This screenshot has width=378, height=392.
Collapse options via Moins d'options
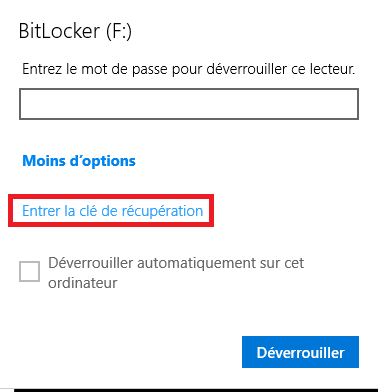click(x=79, y=161)
